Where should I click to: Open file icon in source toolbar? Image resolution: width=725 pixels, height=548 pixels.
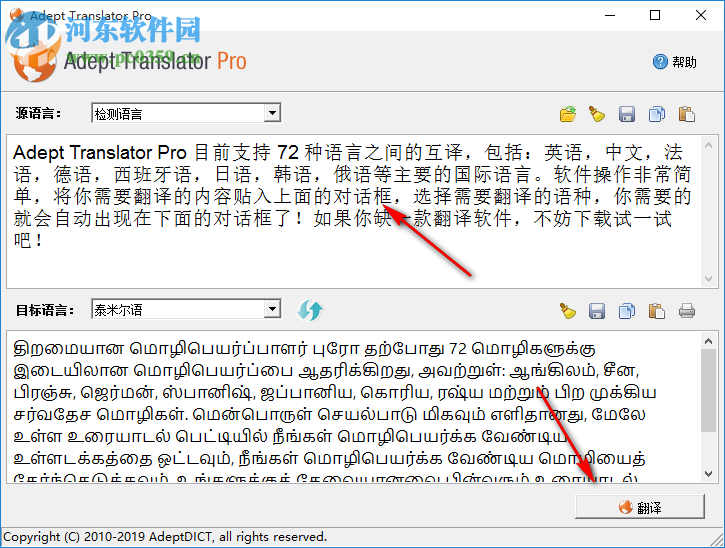[x=568, y=114]
